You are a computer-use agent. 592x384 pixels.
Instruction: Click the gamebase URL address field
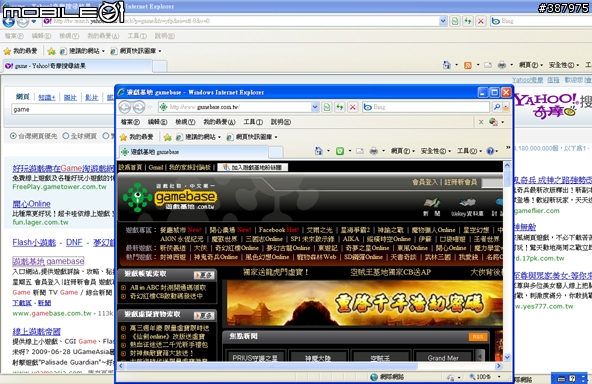(234, 107)
